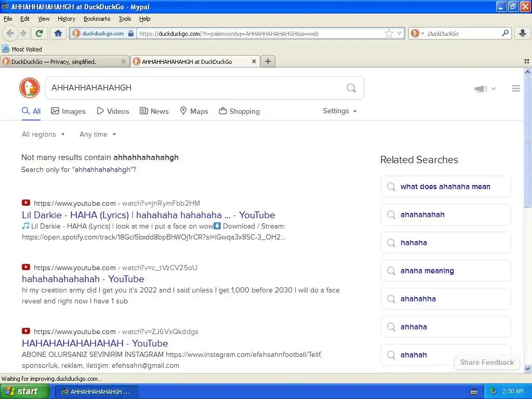The height and width of the screenshot is (399, 532).
Task: Click the page scrollbar up arrow
Action: (x=528, y=72)
